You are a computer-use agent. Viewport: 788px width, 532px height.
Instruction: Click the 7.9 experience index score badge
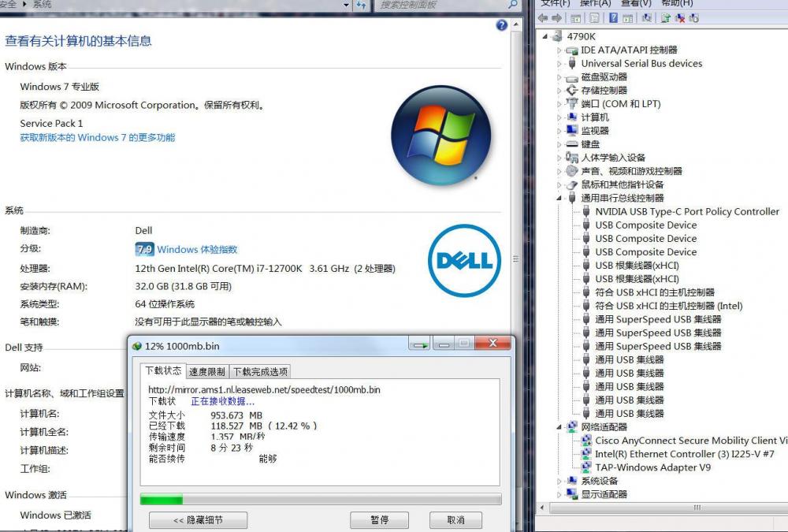(x=144, y=249)
